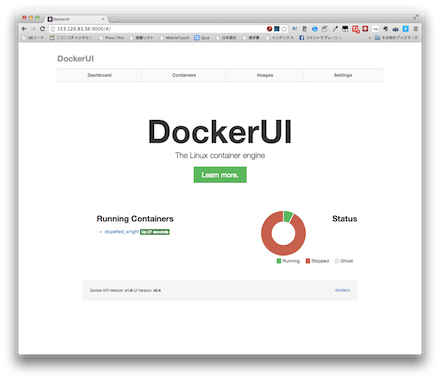The height and width of the screenshot is (380, 440).
Task: Open the Quip bookmark
Action: 202,38
